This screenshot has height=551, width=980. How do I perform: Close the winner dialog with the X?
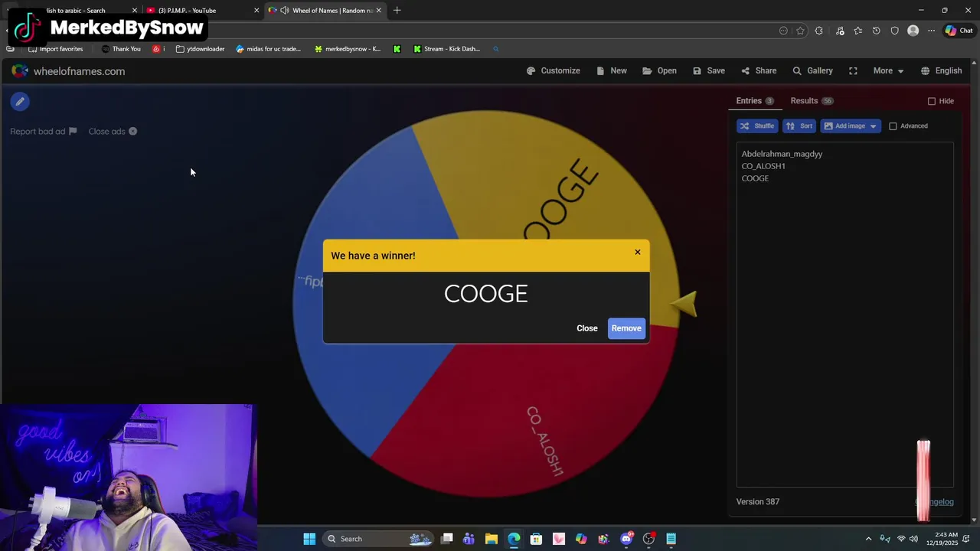[637, 252]
